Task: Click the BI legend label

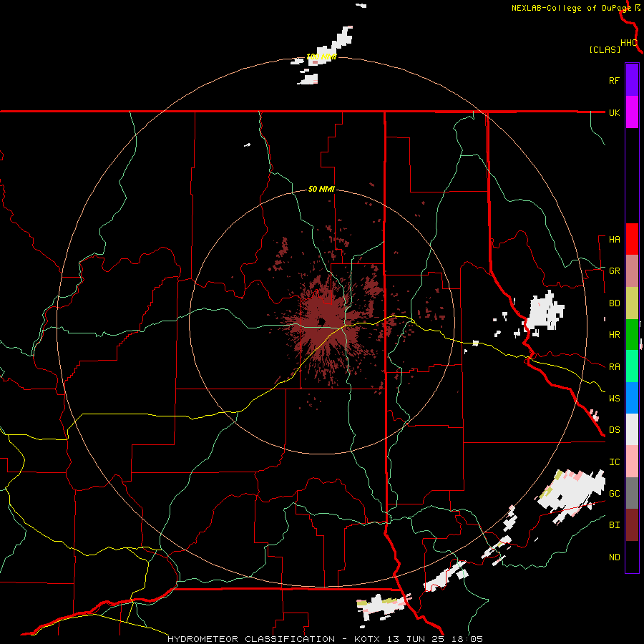Action: (614, 525)
